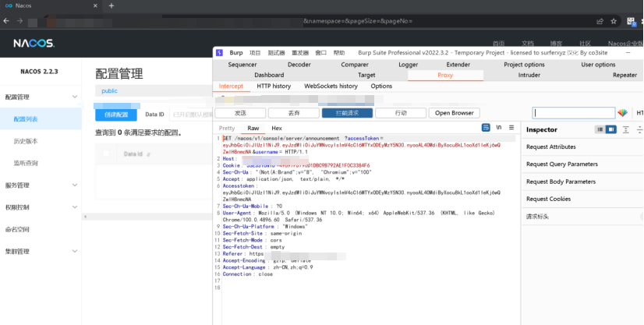Open the message editor hamburger menu
644x325 pixels.
point(511,128)
